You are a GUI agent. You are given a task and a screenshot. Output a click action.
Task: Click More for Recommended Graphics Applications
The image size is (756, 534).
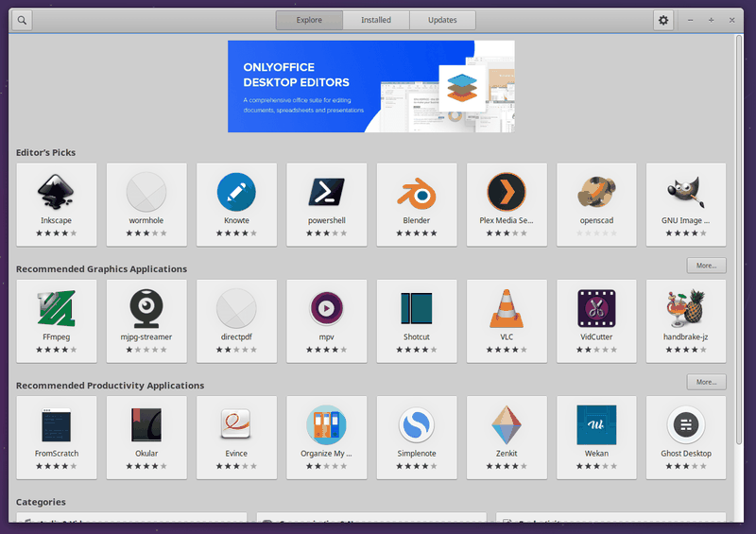coord(706,266)
